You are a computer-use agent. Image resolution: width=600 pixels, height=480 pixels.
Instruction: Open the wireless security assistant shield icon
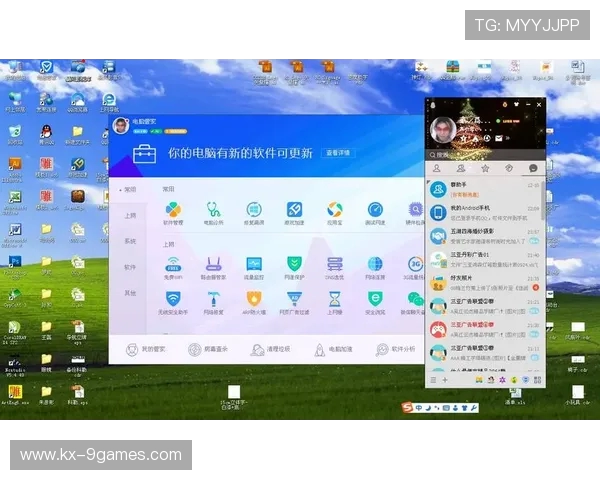pos(173,299)
